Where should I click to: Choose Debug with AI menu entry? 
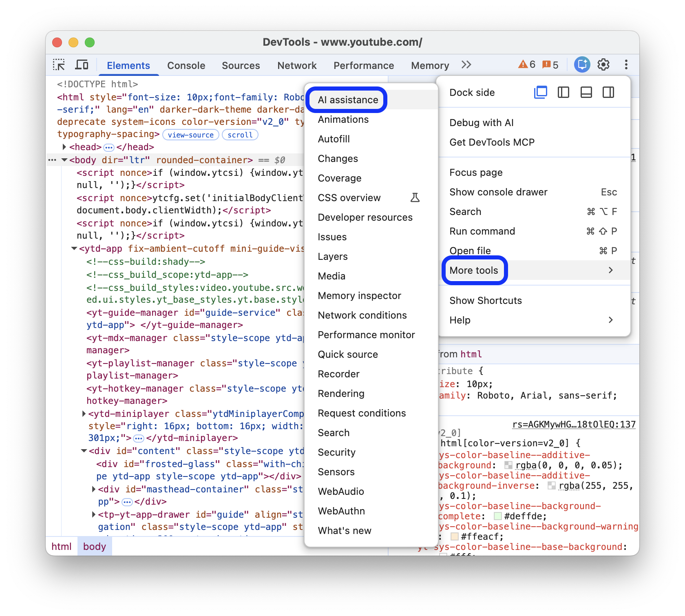pos(533,123)
